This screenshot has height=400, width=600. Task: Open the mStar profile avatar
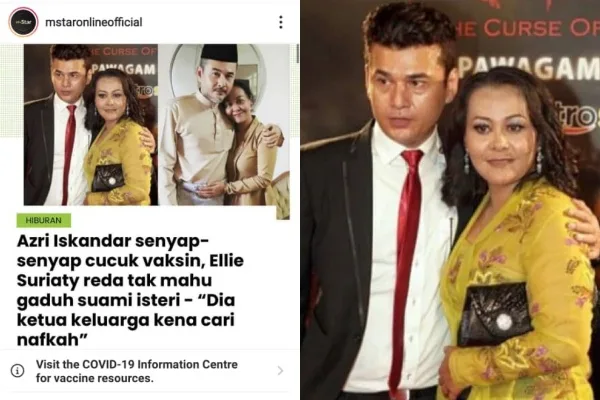click(x=23, y=22)
